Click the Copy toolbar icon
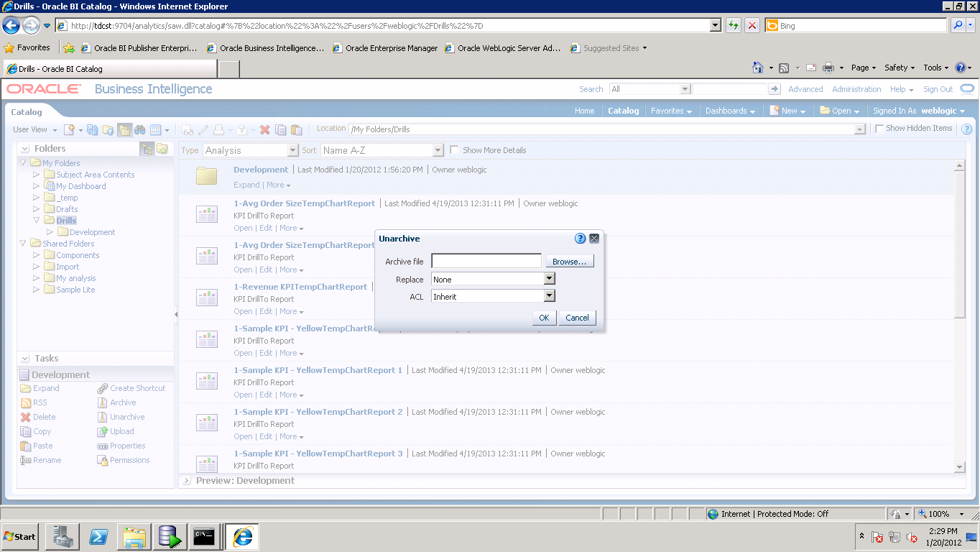This screenshot has width=980, height=552. (x=281, y=130)
